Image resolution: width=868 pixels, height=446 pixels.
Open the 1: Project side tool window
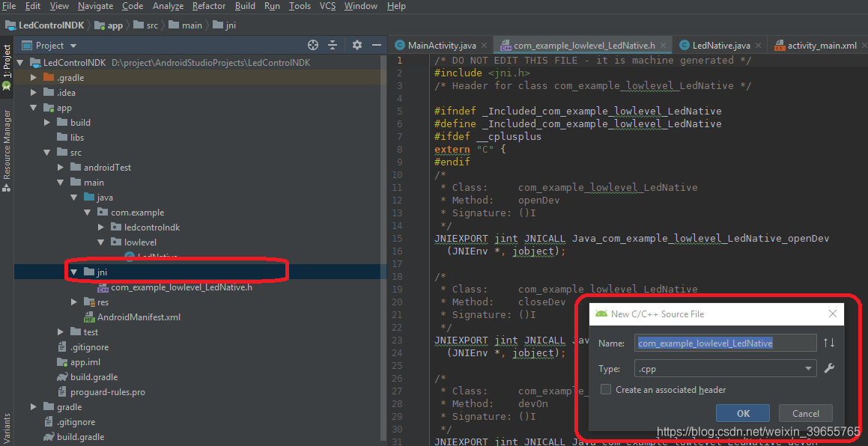click(7, 67)
